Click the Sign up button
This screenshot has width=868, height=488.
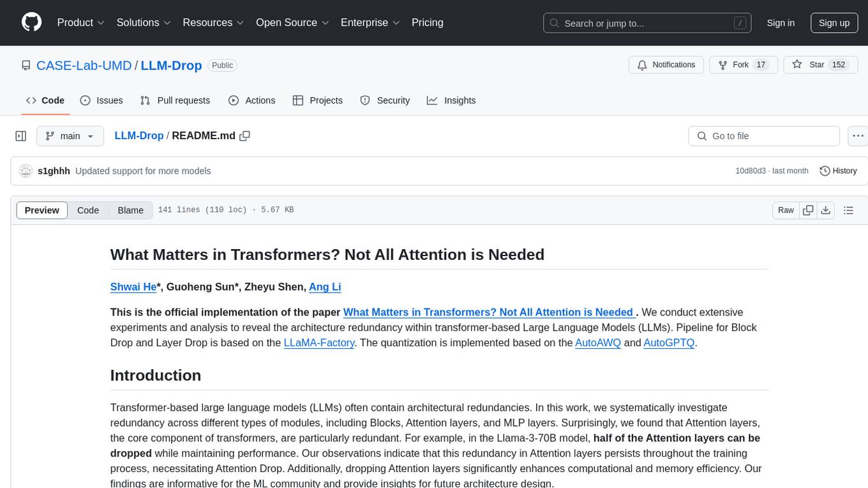click(834, 23)
